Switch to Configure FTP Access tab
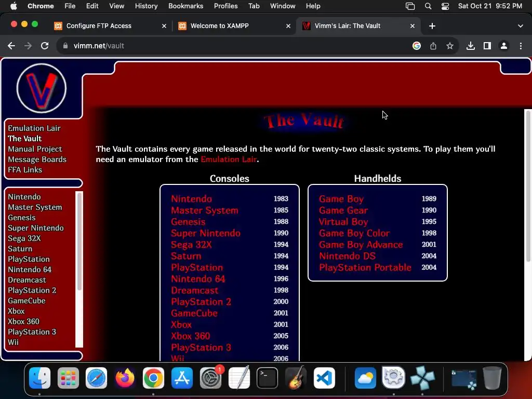Image resolution: width=532 pixels, height=399 pixels. 110,26
